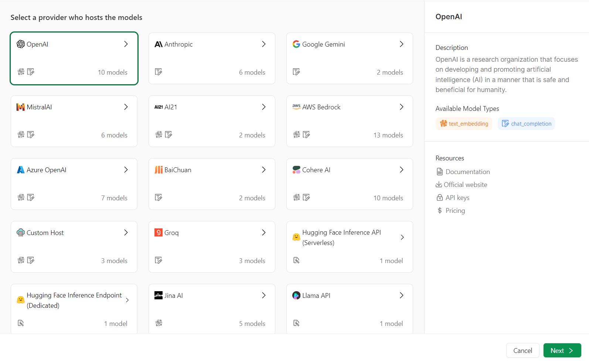Expand the Cohere AI provider chevron
Viewport: 589px width, 364px height.
point(402,170)
